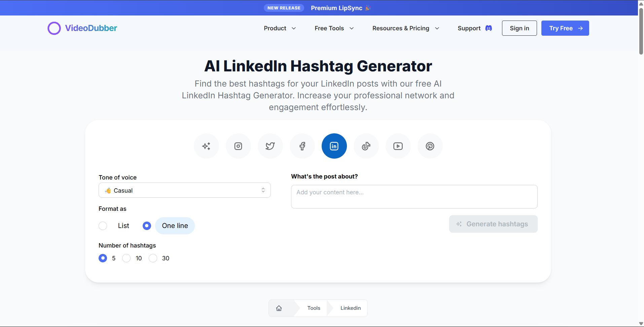The height and width of the screenshot is (327, 644).
Task: Select the LinkedIn platform icon
Action: click(334, 146)
